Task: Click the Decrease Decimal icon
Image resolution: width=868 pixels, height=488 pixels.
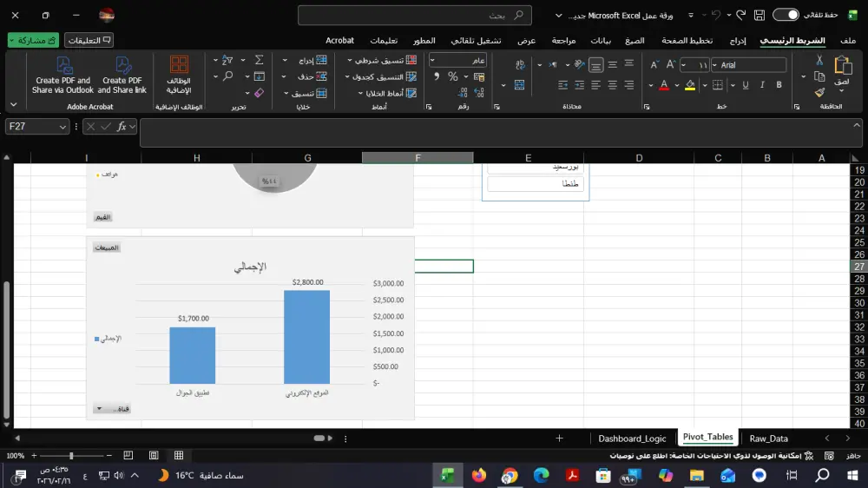Action: pyautogui.click(x=463, y=93)
